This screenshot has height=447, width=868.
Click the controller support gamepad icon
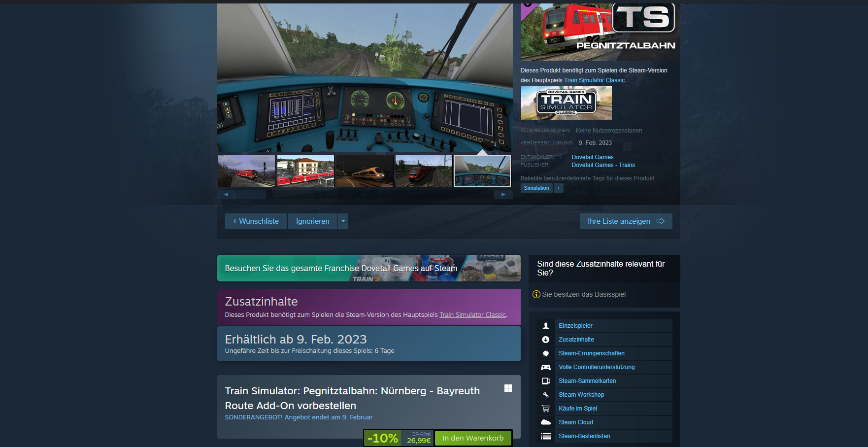545,367
